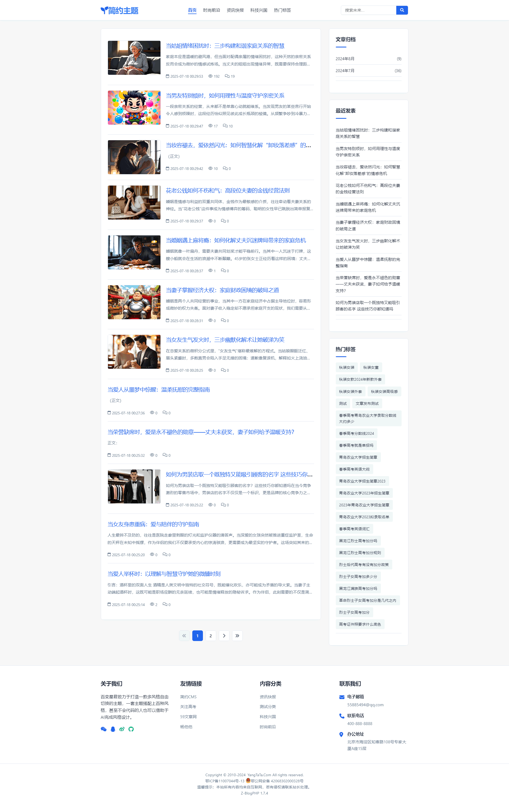Screen dimensions: 509x812
Task: Click the Weibo icon in footer
Action: click(x=122, y=729)
